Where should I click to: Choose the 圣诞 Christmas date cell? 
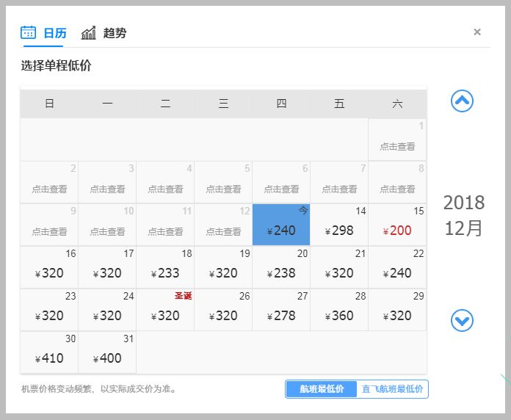pos(165,310)
